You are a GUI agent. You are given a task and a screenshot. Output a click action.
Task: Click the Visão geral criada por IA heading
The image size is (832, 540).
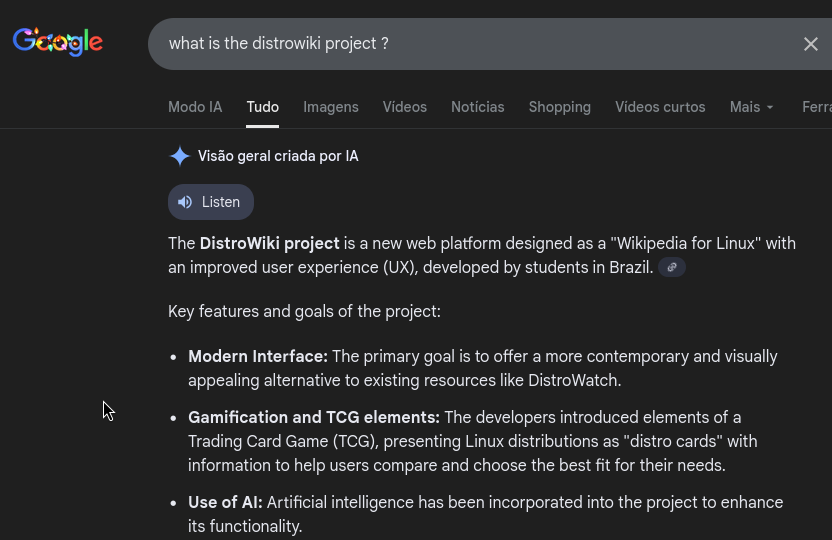coord(278,156)
